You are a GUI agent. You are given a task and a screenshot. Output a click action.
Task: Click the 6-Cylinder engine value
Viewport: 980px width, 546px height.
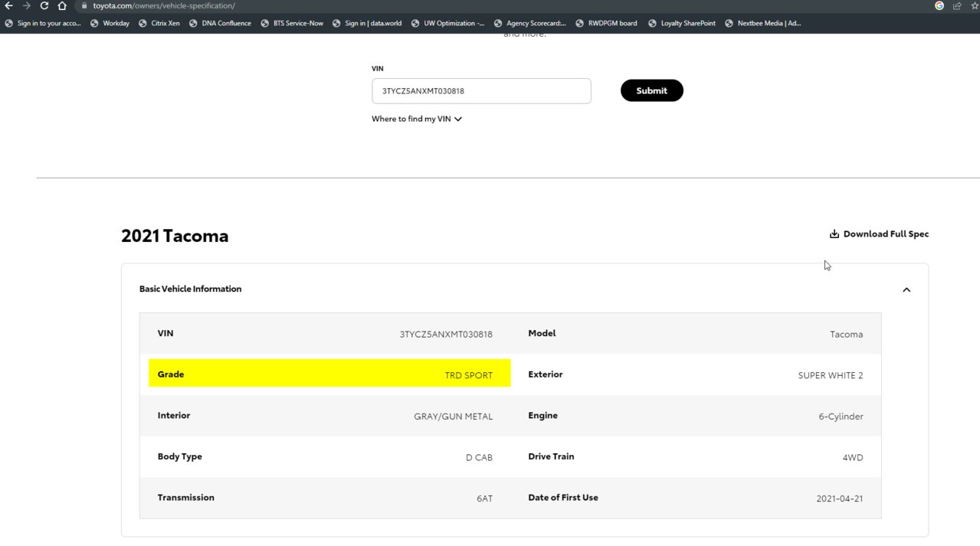pos(841,417)
